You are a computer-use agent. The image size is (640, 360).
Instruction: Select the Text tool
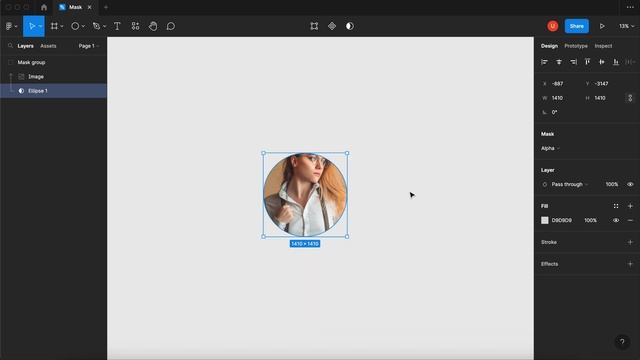coord(117,26)
